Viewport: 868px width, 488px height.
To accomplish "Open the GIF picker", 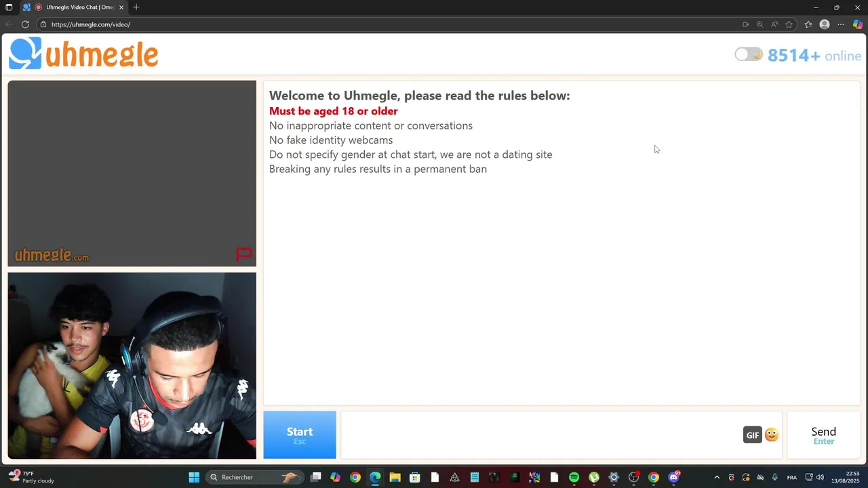I will 752,435.
